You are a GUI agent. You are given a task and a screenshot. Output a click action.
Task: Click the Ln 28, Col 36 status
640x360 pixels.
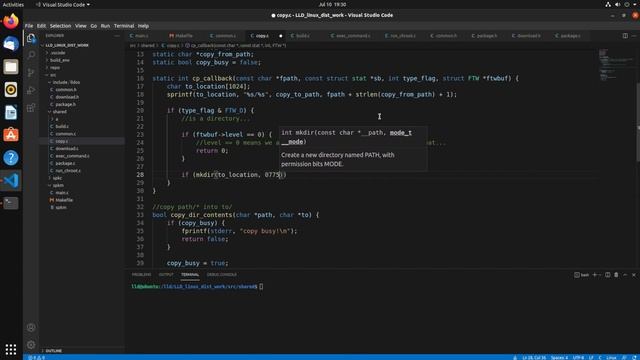pyautogui.click(x=534, y=358)
